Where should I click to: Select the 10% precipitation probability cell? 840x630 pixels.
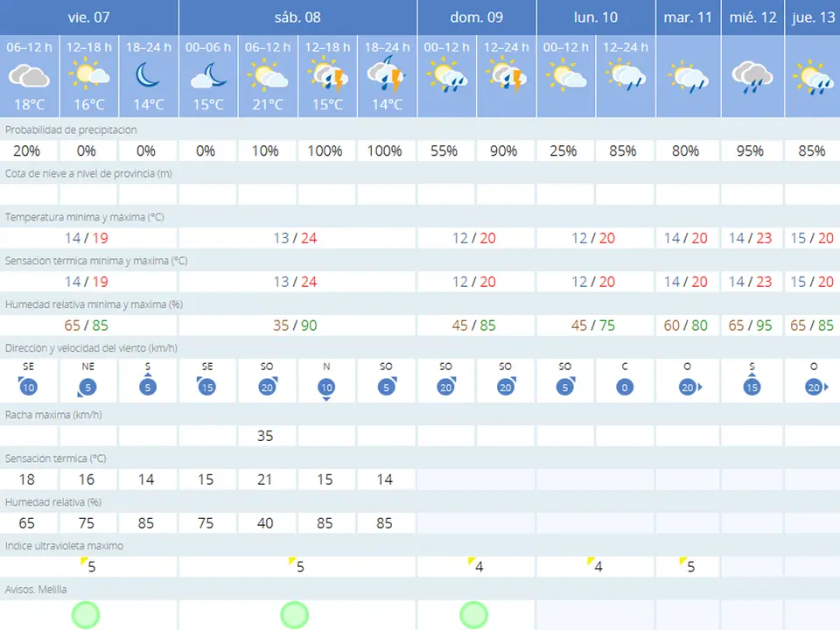268,150
